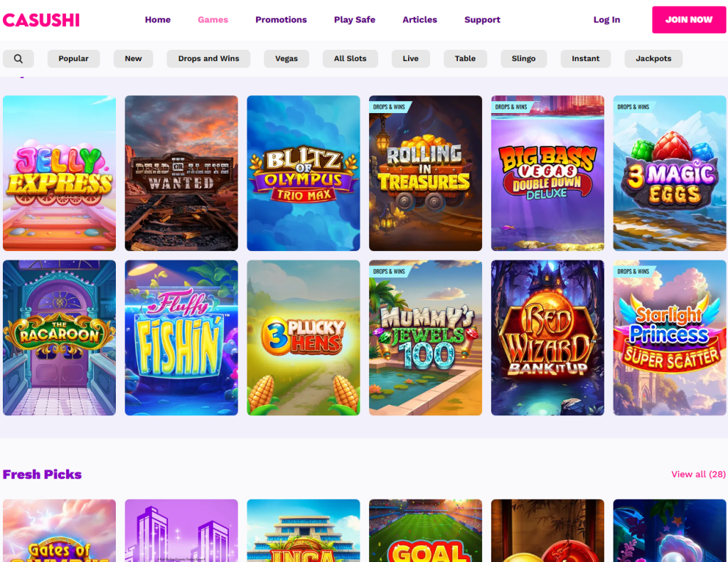
Task: Open the Blitz of Olympus Trio Max slot
Action: 303,173
